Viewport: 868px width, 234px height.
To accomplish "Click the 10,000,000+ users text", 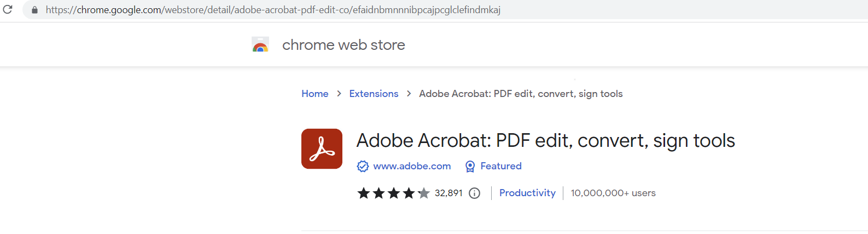I will (613, 193).
